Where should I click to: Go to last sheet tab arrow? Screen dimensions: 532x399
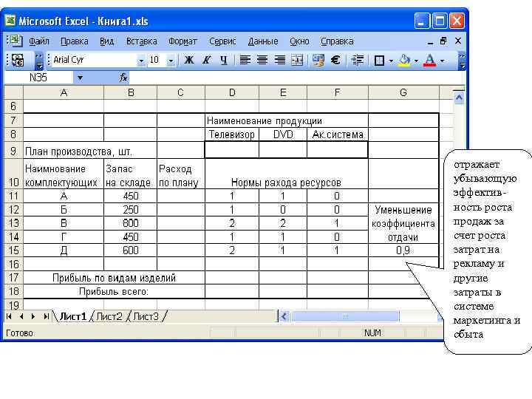point(46,316)
